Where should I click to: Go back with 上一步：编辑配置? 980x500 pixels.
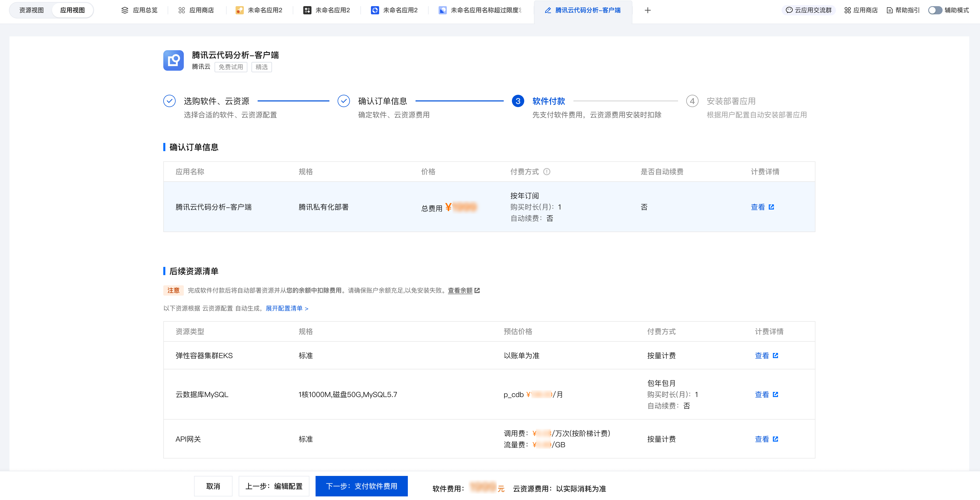coord(274,486)
